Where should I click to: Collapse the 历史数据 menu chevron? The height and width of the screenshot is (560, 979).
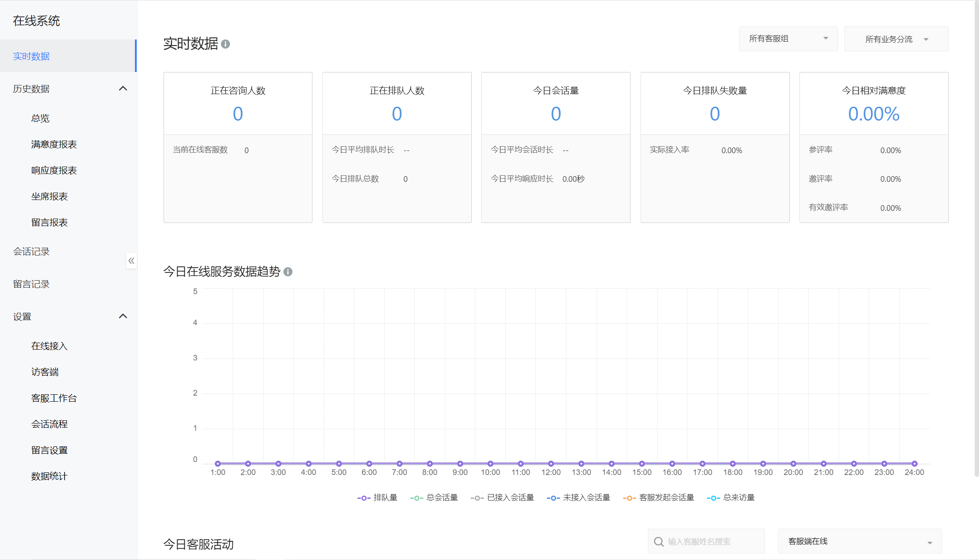tap(123, 88)
